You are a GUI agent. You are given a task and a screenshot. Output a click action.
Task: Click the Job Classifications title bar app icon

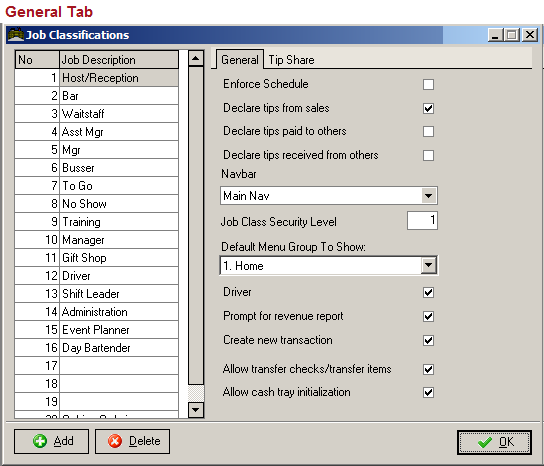16,35
